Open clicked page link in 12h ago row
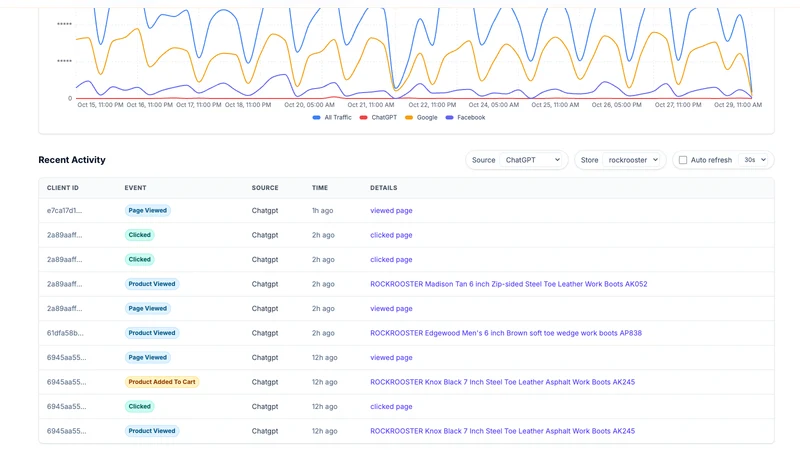This screenshot has height=450, width=800. point(391,407)
